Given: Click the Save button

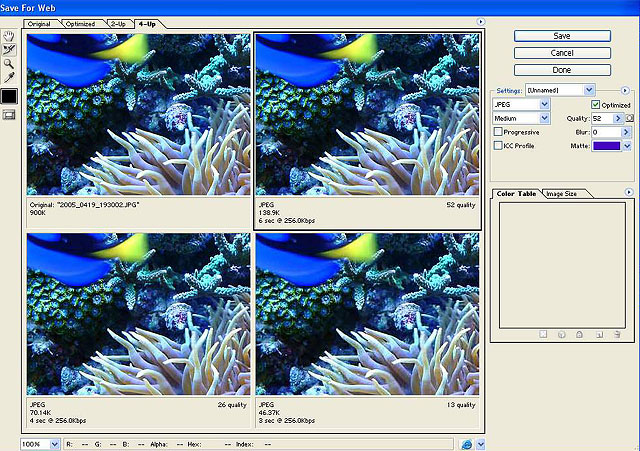Looking at the screenshot, I should 562,35.
